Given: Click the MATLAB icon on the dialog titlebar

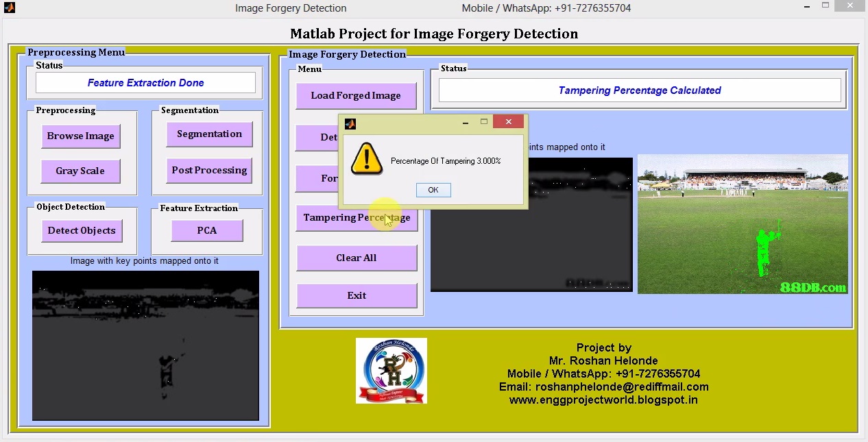Looking at the screenshot, I should pos(350,123).
